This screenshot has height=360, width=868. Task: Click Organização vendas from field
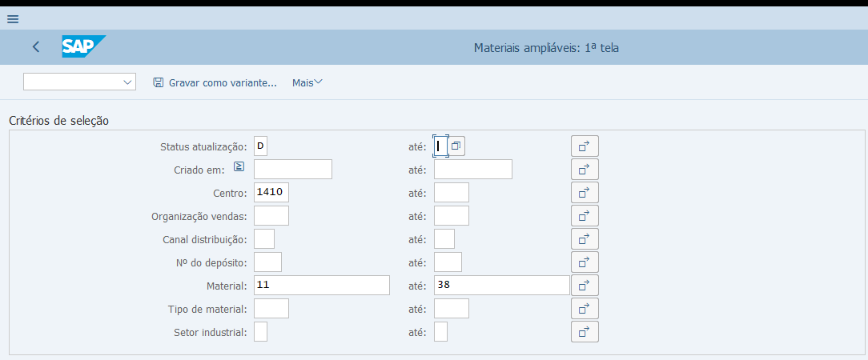271,216
